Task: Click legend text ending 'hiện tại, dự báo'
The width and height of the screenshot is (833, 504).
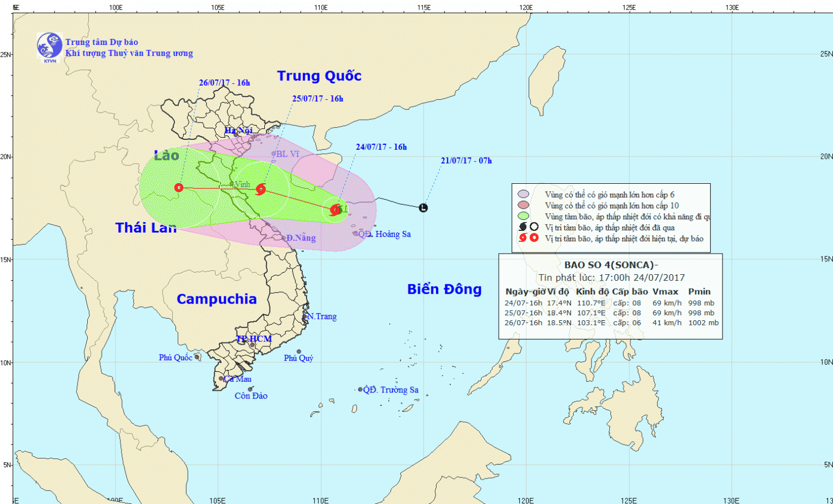Action: 624,239
